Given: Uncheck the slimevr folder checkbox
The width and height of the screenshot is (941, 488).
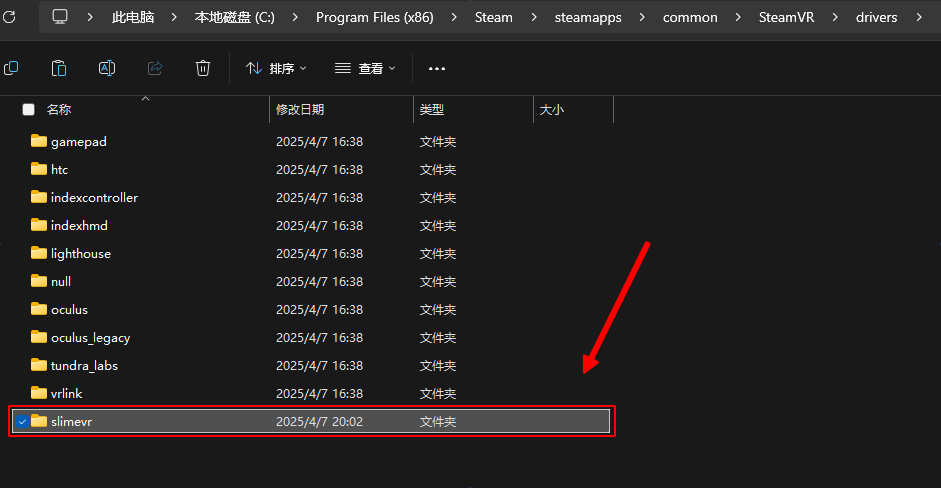Looking at the screenshot, I should (x=22, y=422).
